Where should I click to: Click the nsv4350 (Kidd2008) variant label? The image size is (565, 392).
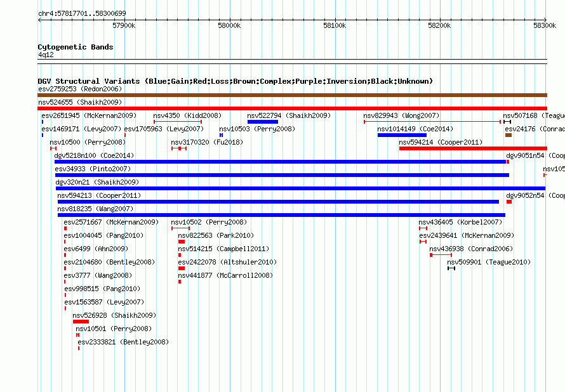coord(187,115)
